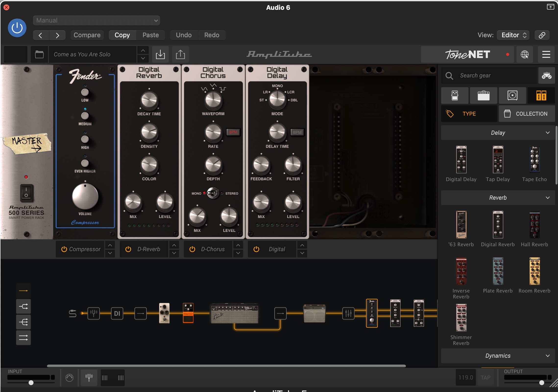The width and height of the screenshot is (558, 392).
Task: Toggle BPM sync on Digital Delay
Action: (x=297, y=132)
